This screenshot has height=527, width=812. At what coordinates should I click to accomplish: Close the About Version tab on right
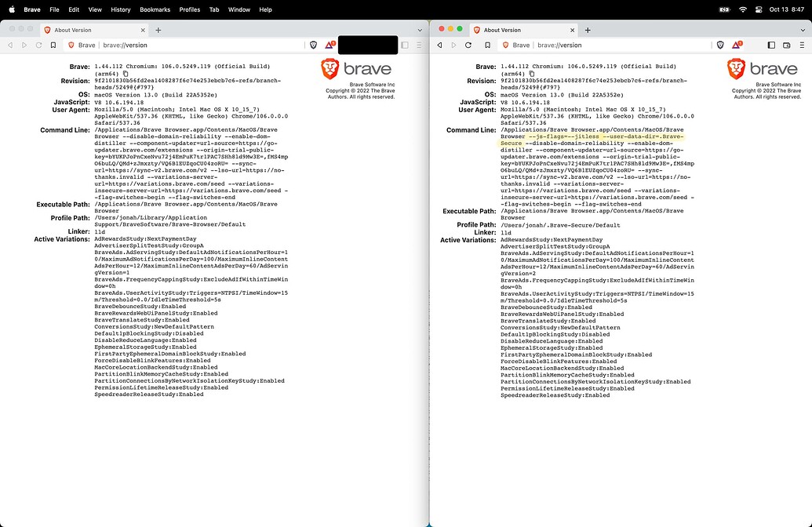pyautogui.click(x=572, y=30)
